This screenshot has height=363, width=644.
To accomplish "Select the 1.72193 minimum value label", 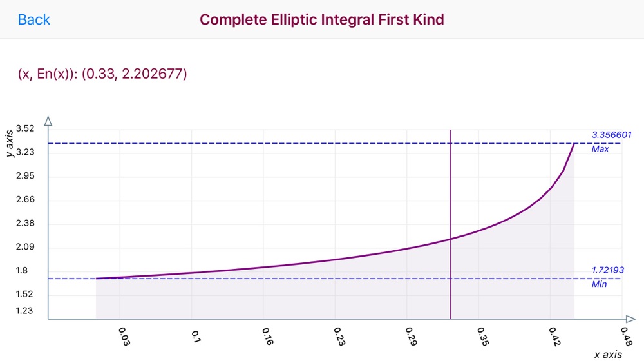I will point(609,270).
